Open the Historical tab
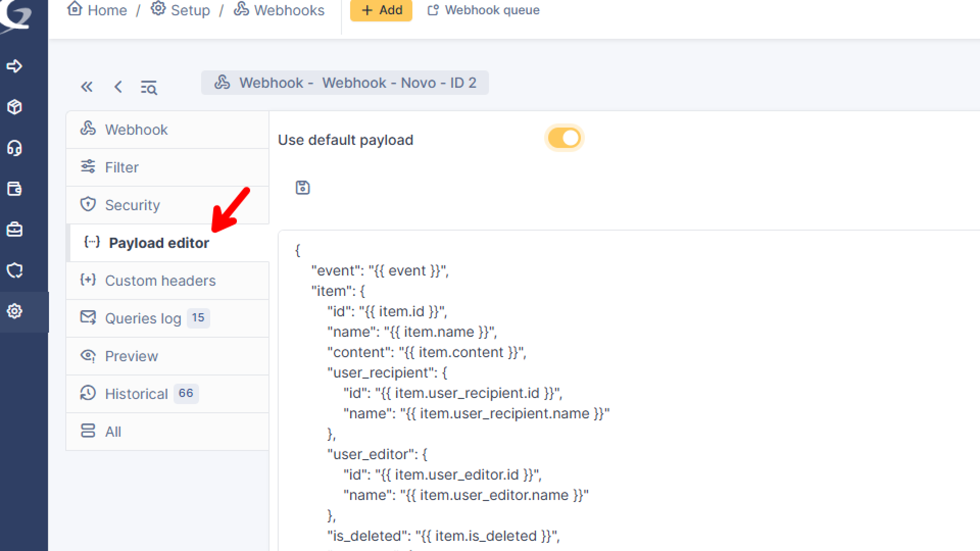980x551 pixels. 136,394
